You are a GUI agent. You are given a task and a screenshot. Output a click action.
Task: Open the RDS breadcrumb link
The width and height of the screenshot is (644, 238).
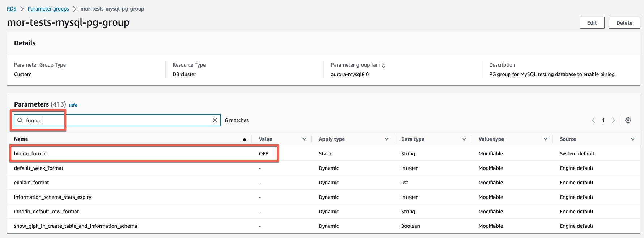coord(12,9)
